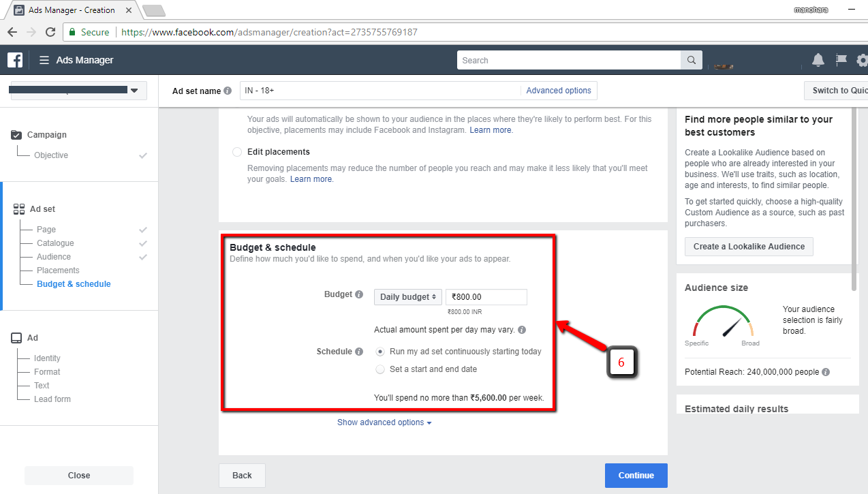The image size is (868, 494).
Task: Reload the page with the refresh icon
Action: pos(50,32)
